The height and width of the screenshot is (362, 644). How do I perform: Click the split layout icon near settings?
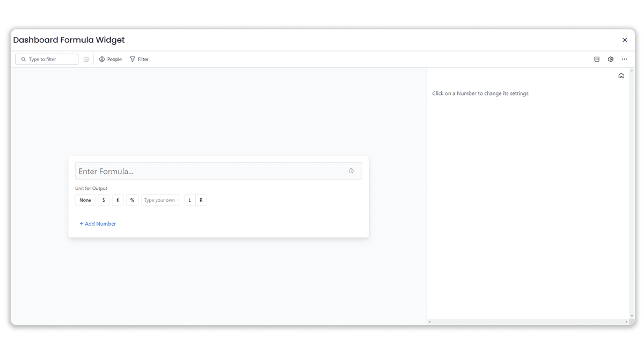pyautogui.click(x=597, y=59)
